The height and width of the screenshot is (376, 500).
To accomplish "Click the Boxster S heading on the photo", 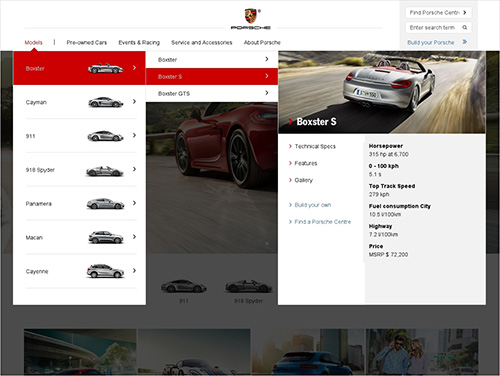I will pyautogui.click(x=316, y=122).
